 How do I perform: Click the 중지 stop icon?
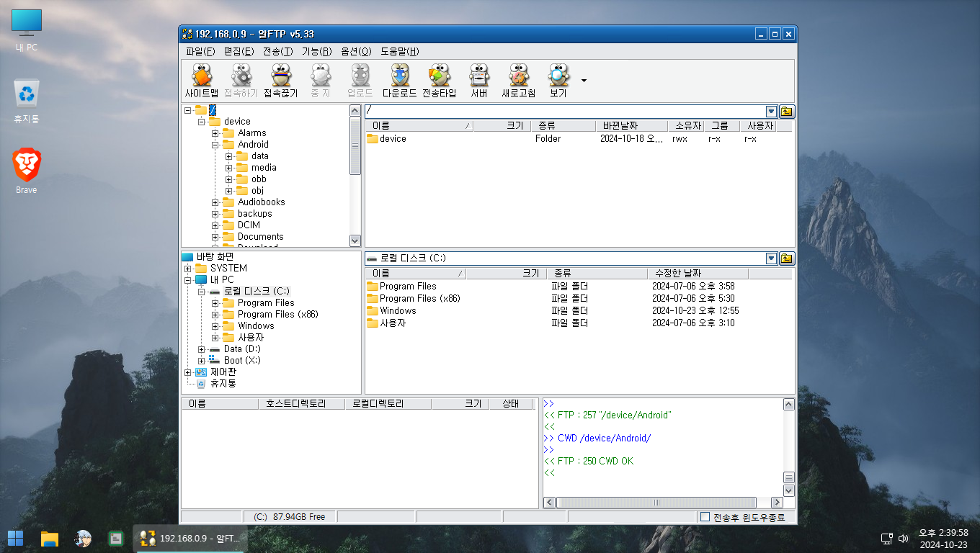click(x=320, y=81)
